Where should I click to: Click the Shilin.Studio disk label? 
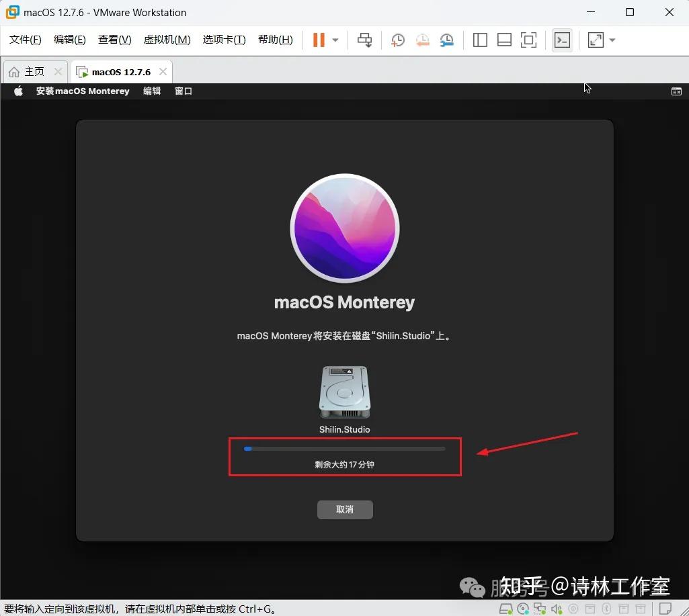coord(344,429)
